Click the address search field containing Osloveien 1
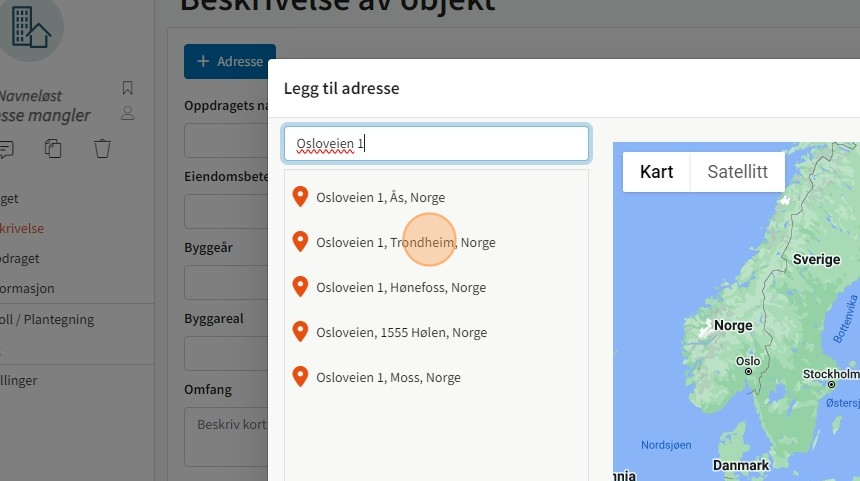Screen dimensions: 860x481 point(436,144)
